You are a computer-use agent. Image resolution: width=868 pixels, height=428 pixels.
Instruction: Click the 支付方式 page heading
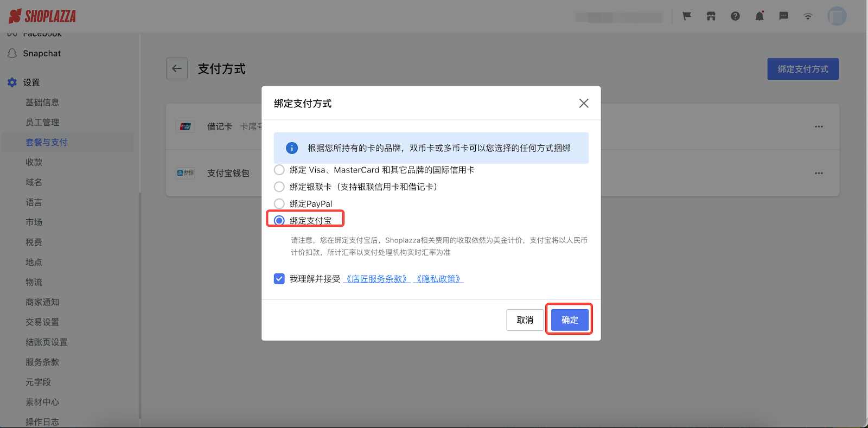coord(221,69)
